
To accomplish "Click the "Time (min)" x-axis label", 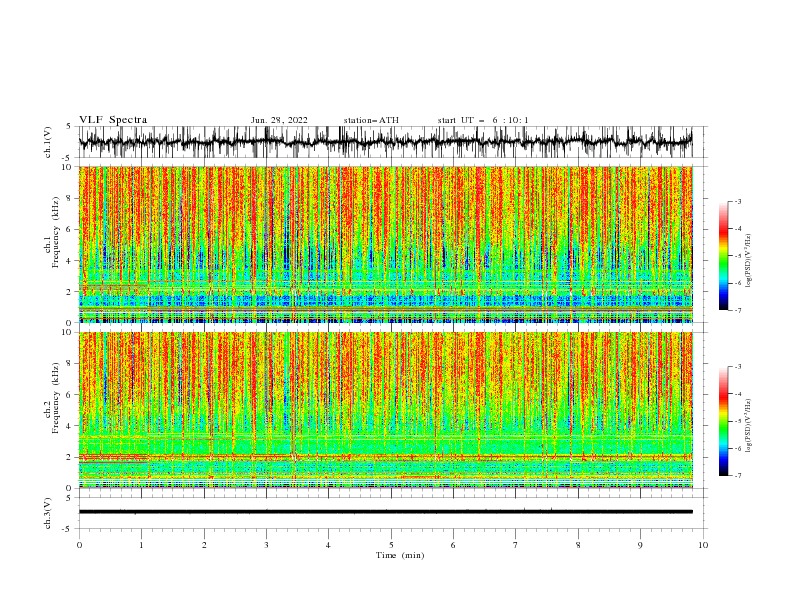I will coord(400,555).
